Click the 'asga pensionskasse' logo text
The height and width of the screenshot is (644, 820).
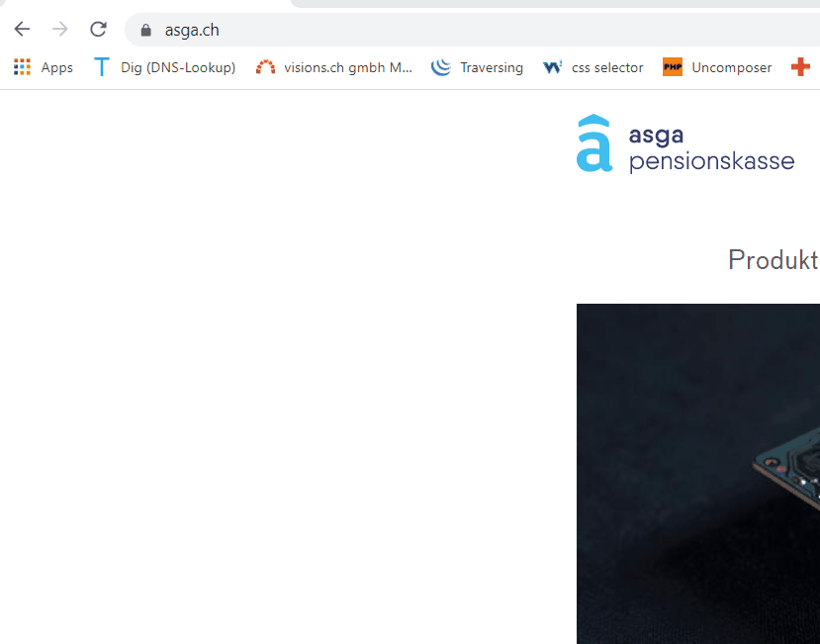click(711, 148)
